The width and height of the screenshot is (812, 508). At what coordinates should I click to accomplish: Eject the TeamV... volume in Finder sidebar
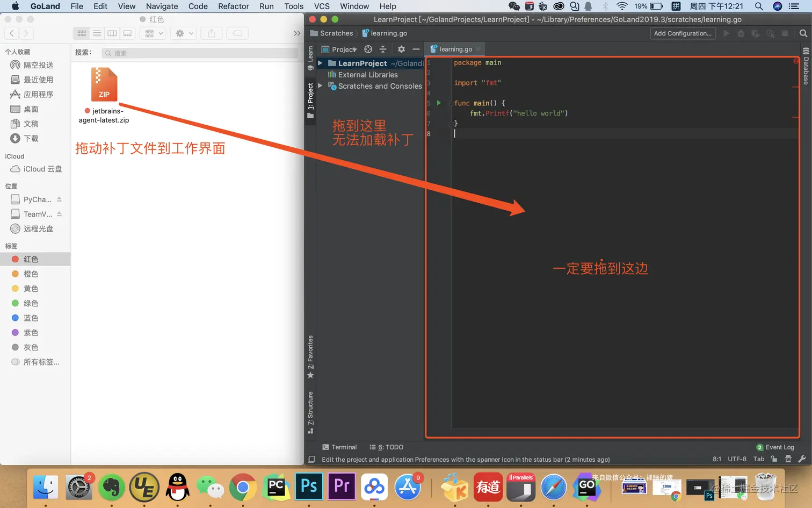59,214
